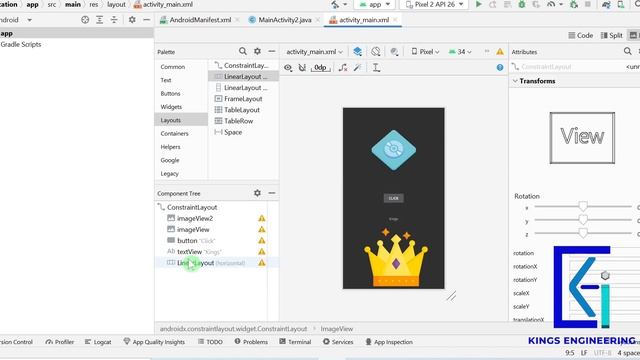Screen dimensions: 640x360
Task: Toggle autoconnect magnet icon
Action: [x=302, y=68]
